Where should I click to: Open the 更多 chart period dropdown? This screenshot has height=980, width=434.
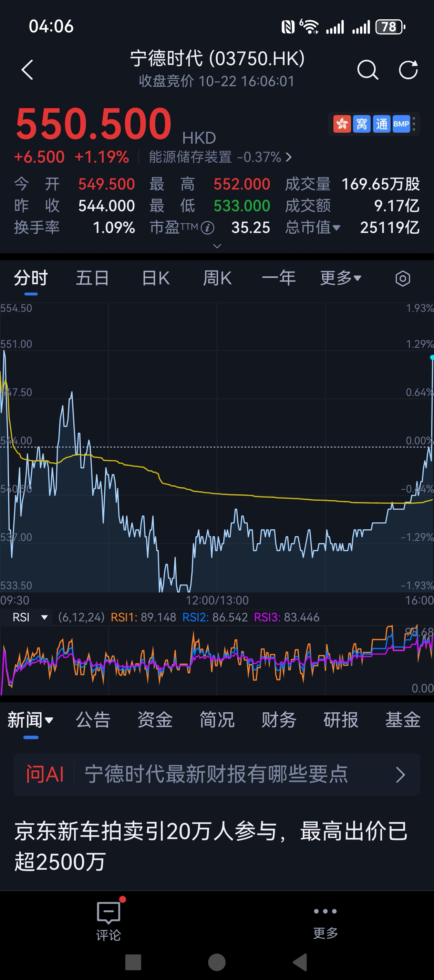pos(340,278)
